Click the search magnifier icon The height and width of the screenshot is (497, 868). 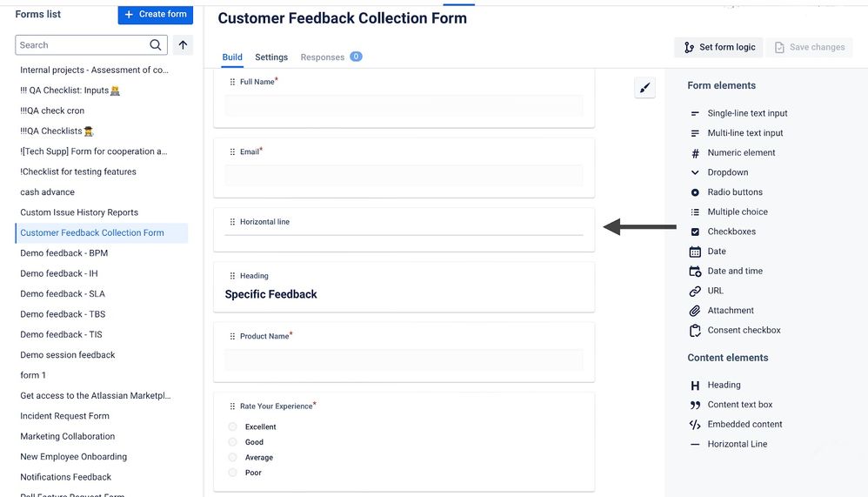tap(156, 45)
